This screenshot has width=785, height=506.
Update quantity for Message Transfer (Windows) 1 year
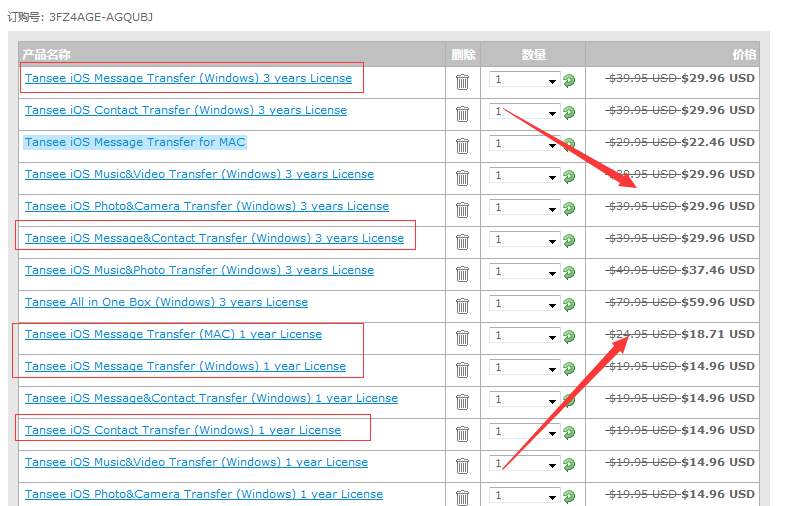(x=569, y=368)
